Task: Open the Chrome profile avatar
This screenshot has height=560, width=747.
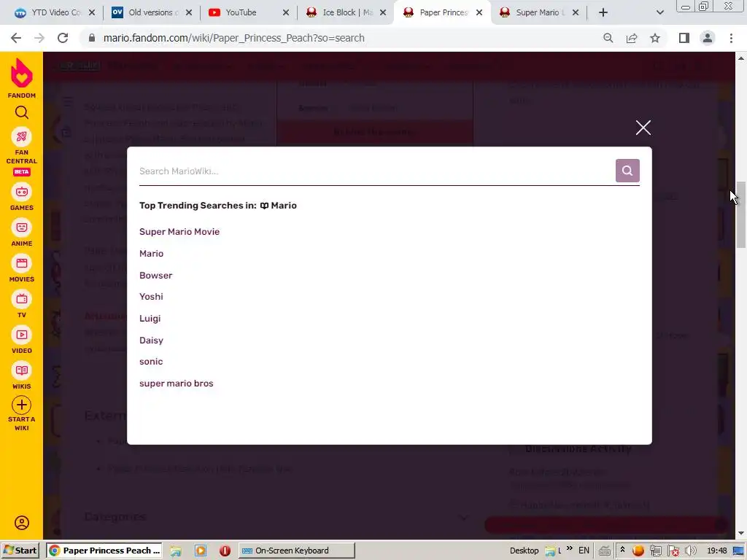Action: (x=708, y=38)
